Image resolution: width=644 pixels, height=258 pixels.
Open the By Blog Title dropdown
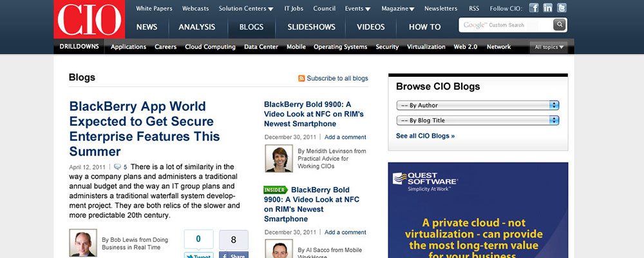pos(478,121)
